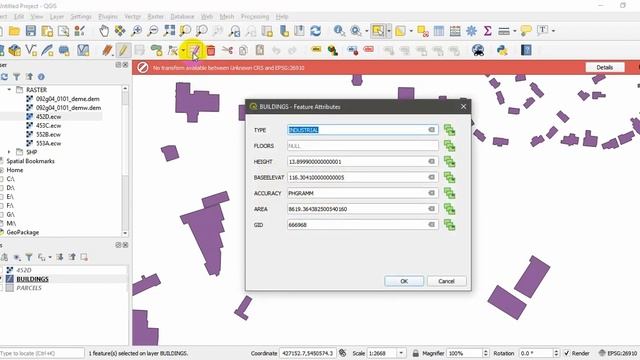Toggle multi-edit button beside FLOORS field

[x=449, y=146]
